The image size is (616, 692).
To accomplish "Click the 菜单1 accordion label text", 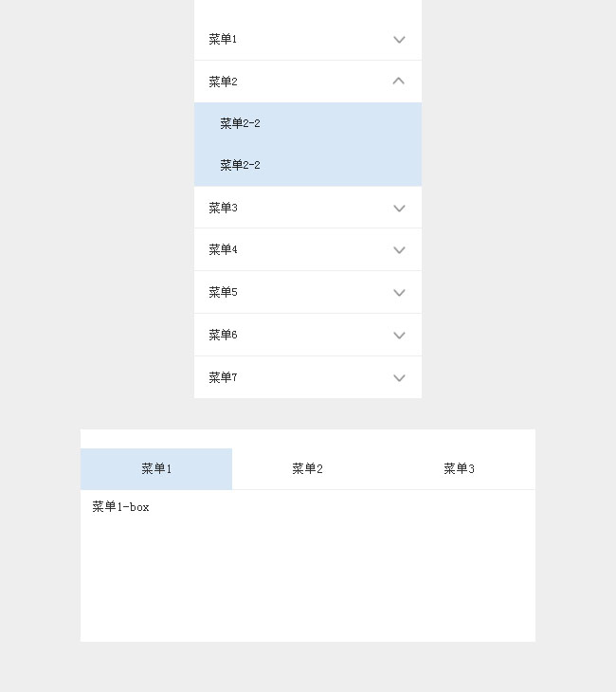I will point(223,40).
